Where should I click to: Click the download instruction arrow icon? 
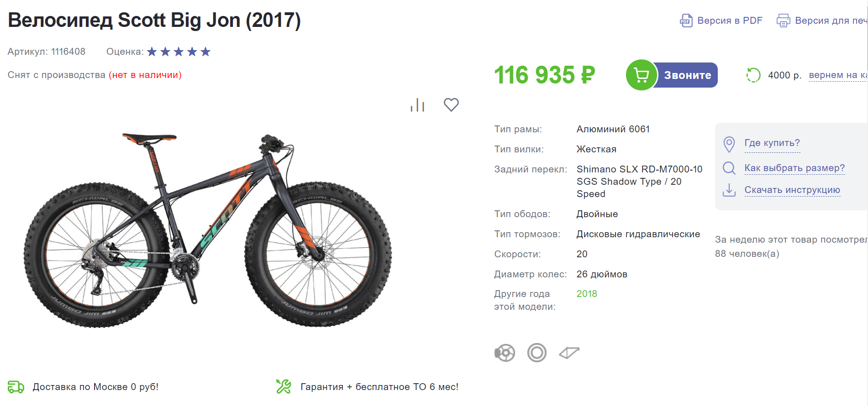729,190
